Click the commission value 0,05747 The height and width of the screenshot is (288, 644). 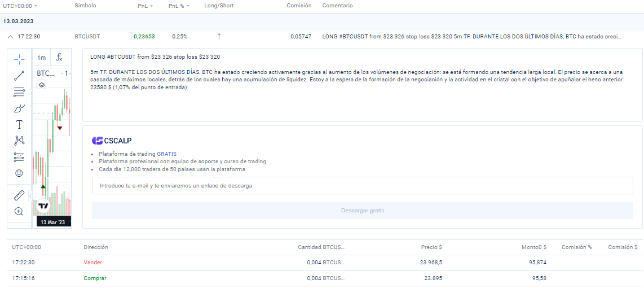pyautogui.click(x=301, y=37)
